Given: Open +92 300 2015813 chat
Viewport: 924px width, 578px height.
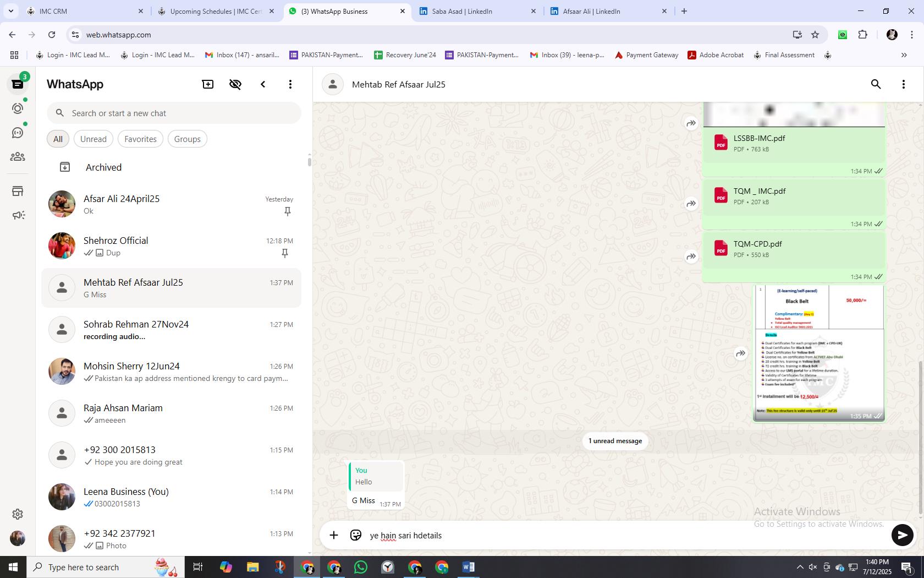Looking at the screenshot, I should tap(172, 455).
